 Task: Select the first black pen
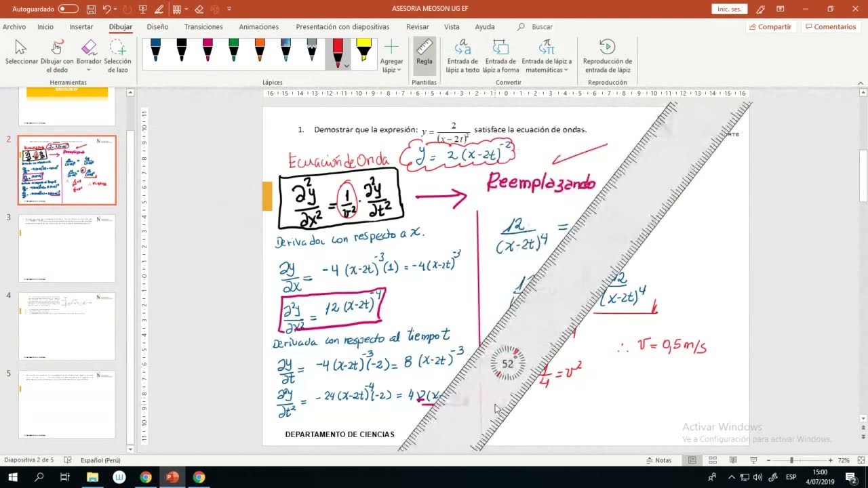182,51
